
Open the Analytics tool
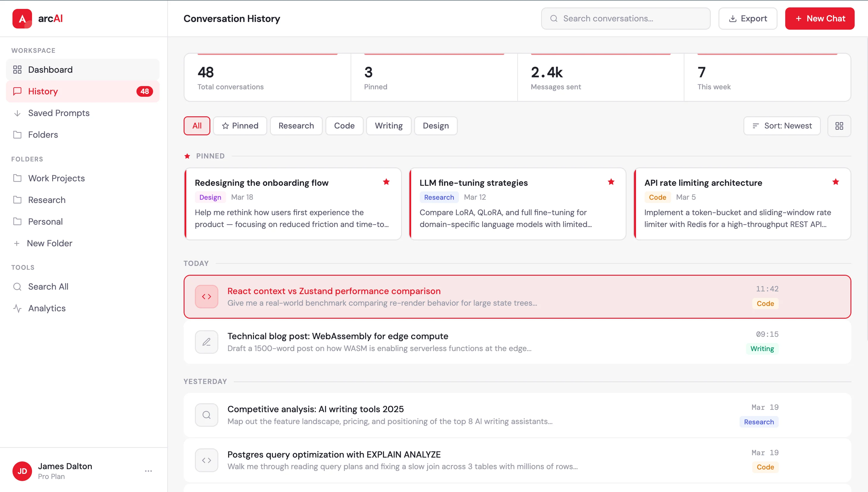pos(83,308)
